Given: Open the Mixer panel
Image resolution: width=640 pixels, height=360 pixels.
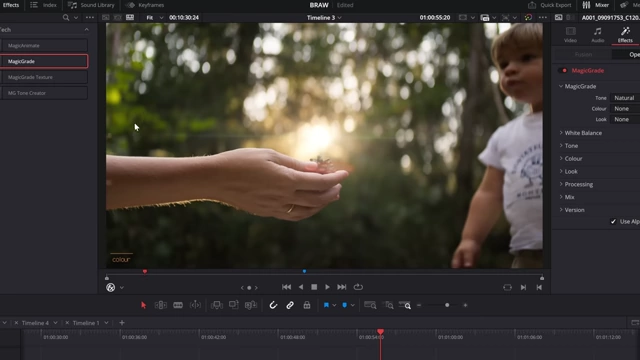Looking at the screenshot, I should (596, 5).
